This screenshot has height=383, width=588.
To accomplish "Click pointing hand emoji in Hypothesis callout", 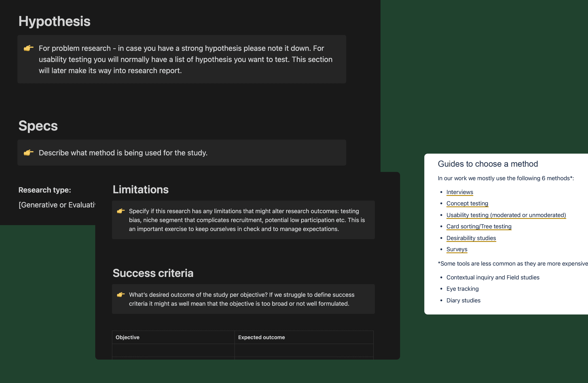I will tap(28, 48).
